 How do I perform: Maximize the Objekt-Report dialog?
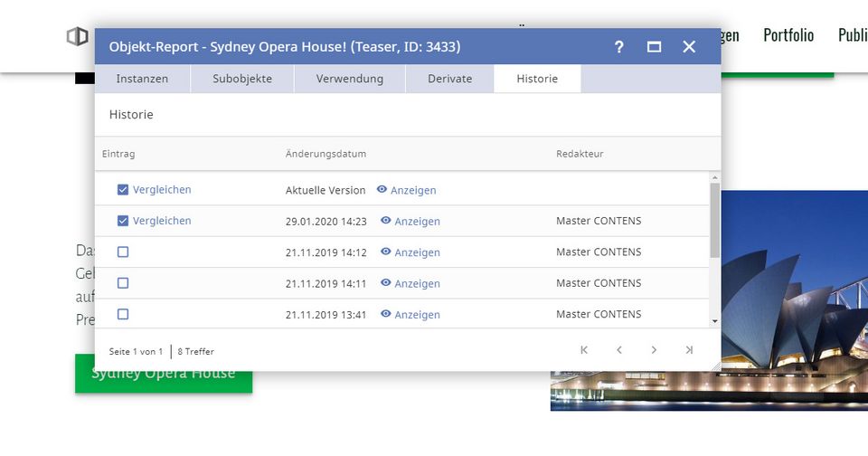pyautogui.click(x=654, y=47)
